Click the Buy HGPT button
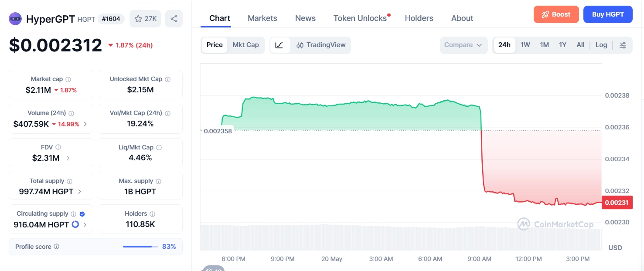This screenshot has height=271, width=644. 608,14
